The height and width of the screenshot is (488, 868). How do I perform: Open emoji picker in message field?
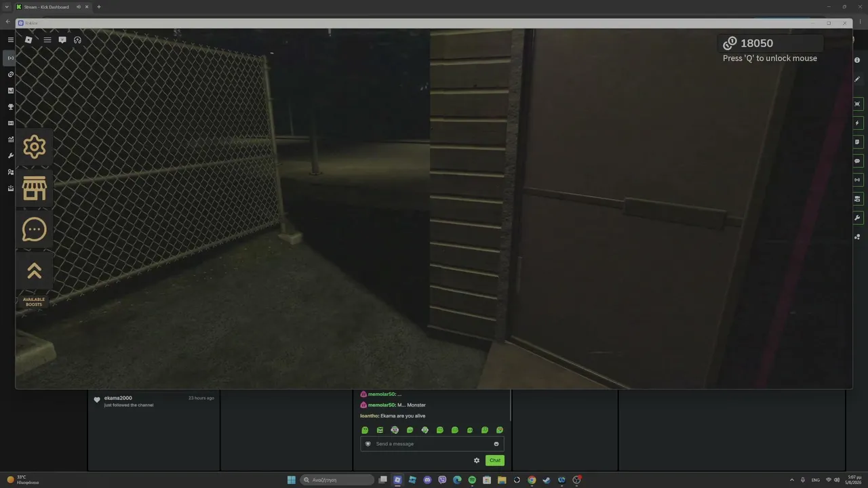(x=496, y=444)
